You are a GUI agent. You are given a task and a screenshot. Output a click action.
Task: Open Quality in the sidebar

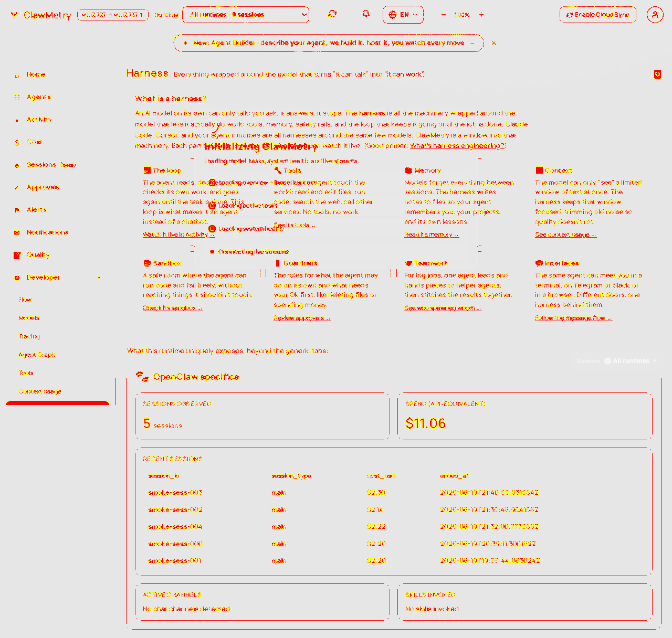pos(38,255)
